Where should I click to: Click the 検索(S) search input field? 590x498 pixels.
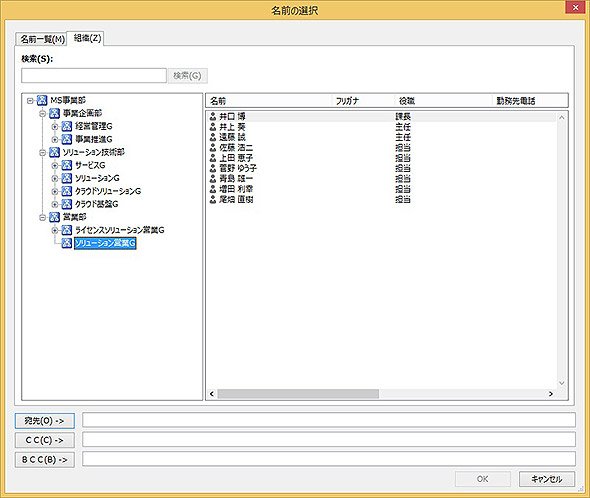coord(94,76)
